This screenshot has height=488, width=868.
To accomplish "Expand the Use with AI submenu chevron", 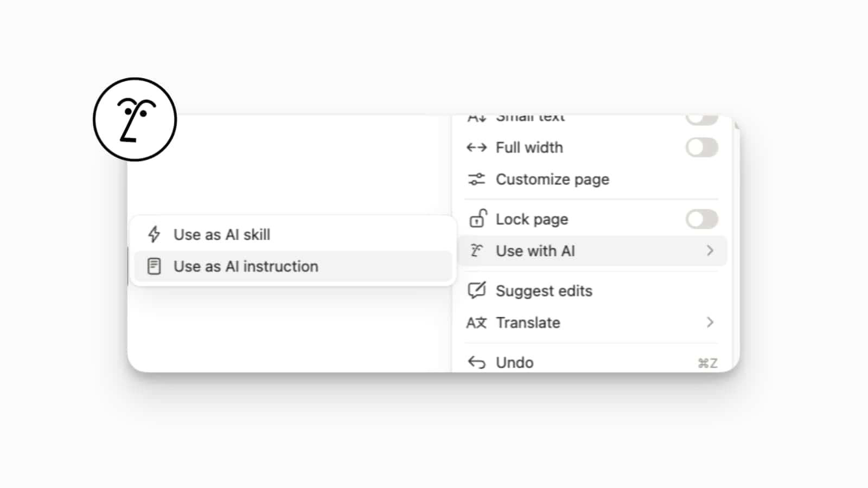I will tap(710, 251).
